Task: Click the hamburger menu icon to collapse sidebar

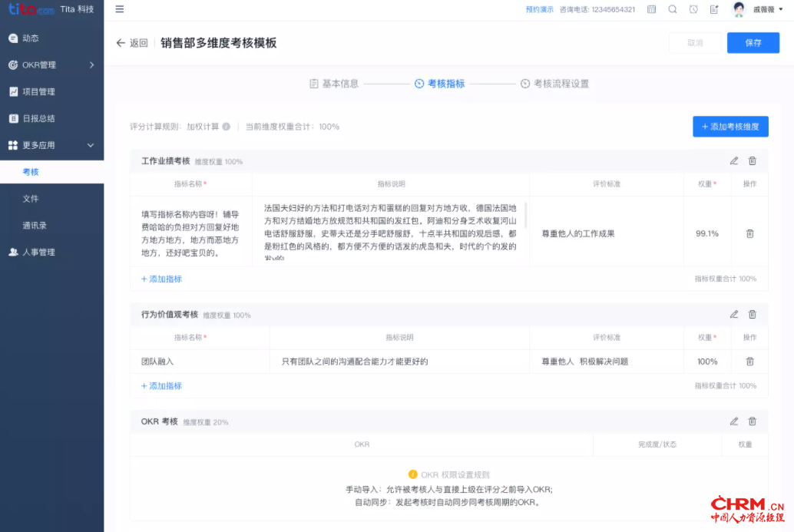Action: 119,9
